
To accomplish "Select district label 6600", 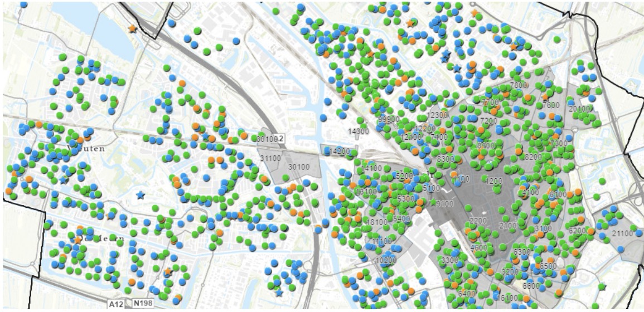I will coord(531,285).
